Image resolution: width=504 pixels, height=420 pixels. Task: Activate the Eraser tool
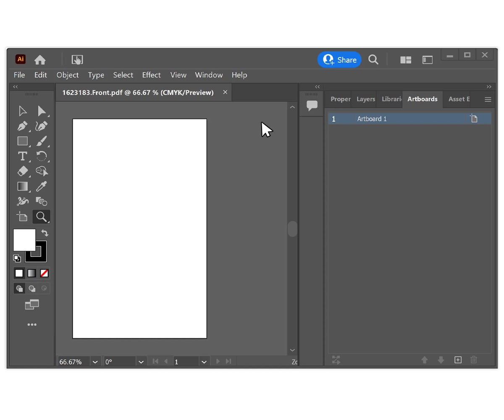tap(23, 171)
